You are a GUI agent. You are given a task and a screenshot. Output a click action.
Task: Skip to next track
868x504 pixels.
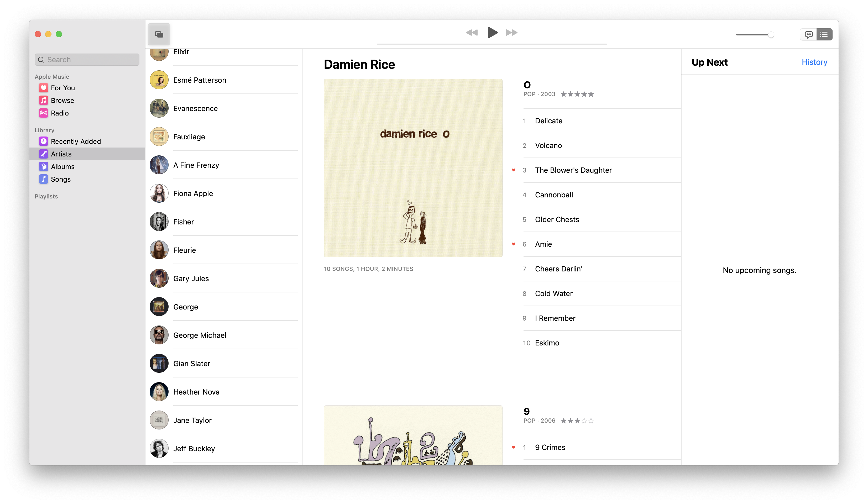tap(512, 33)
